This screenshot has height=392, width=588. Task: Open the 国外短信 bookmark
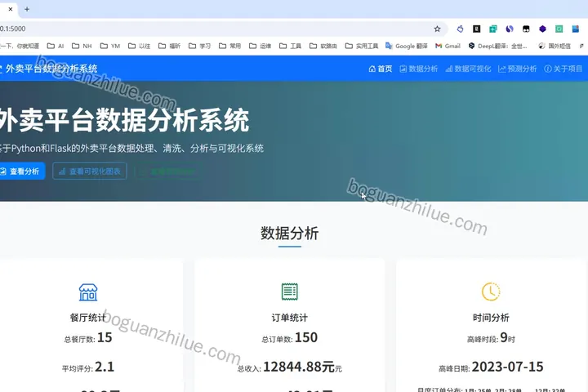pyautogui.click(x=555, y=46)
